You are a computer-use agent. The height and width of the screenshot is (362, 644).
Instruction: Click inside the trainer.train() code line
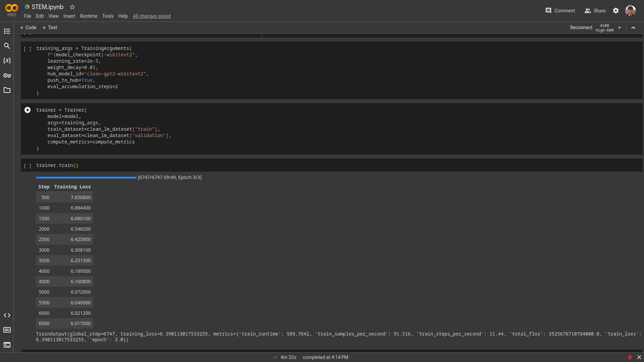tap(57, 165)
